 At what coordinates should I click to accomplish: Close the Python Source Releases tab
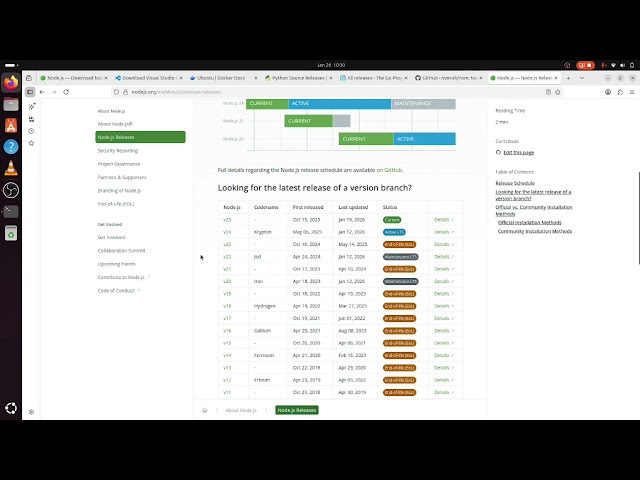(x=331, y=78)
